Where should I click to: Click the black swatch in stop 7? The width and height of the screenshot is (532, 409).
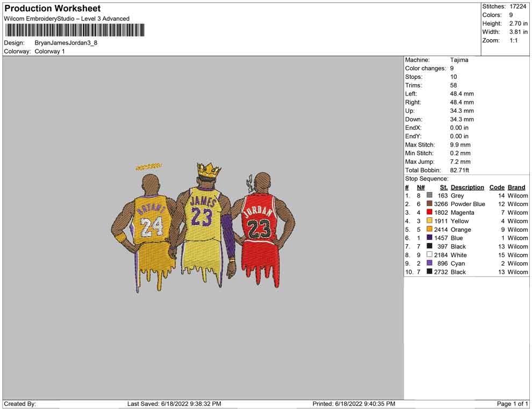(429, 246)
